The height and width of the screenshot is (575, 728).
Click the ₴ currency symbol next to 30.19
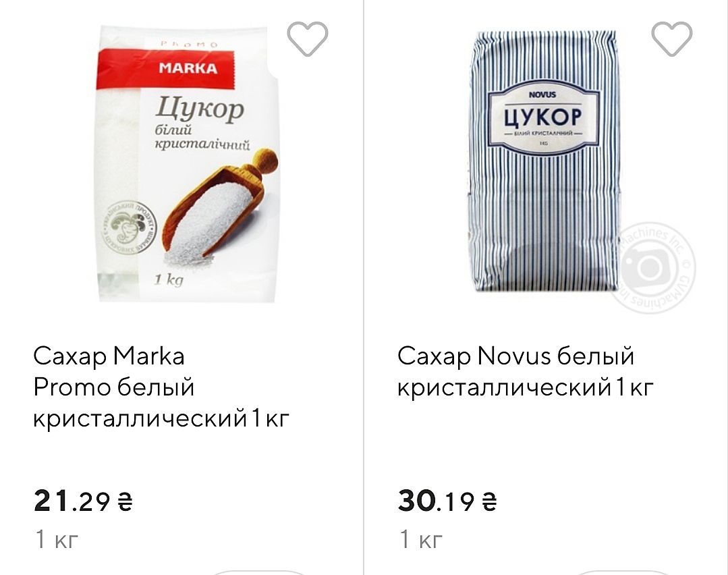[489, 502]
